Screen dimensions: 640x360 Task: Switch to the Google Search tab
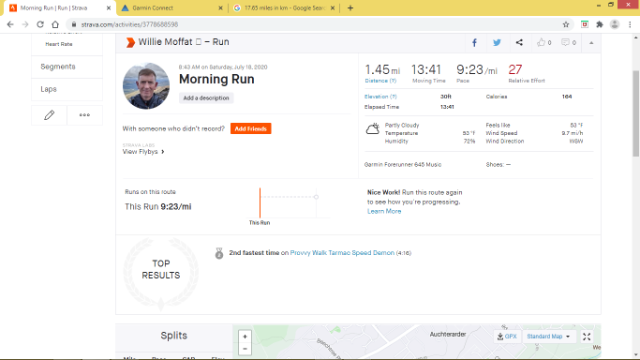click(x=284, y=8)
